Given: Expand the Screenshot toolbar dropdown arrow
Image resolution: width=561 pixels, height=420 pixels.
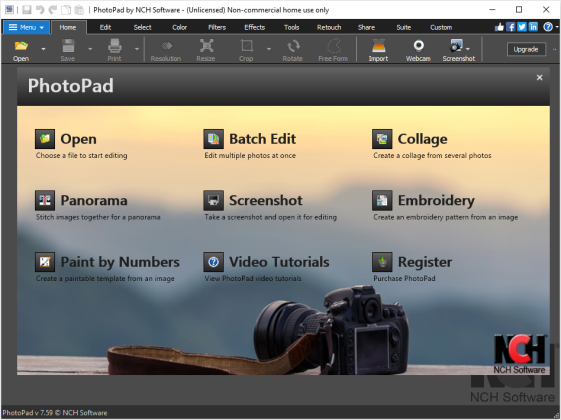Looking at the screenshot, I should (x=468, y=49).
